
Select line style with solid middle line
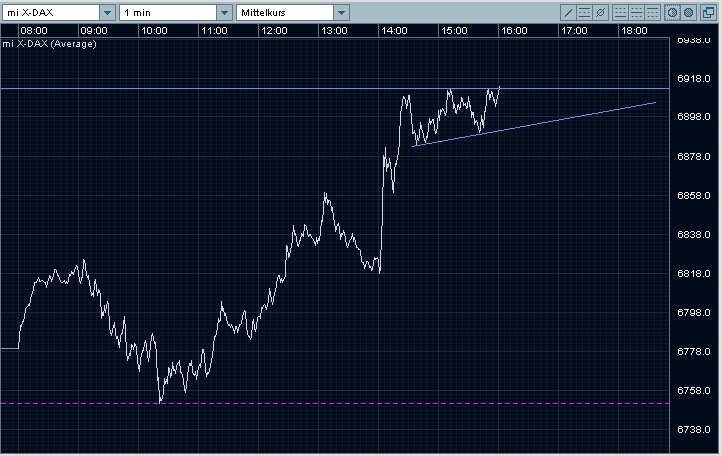(x=636, y=12)
